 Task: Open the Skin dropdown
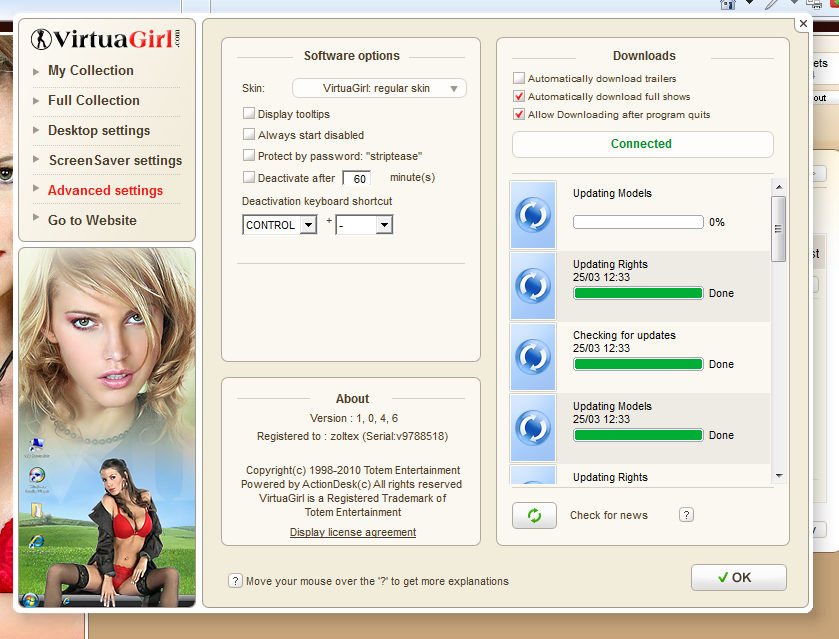tap(379, 88)
